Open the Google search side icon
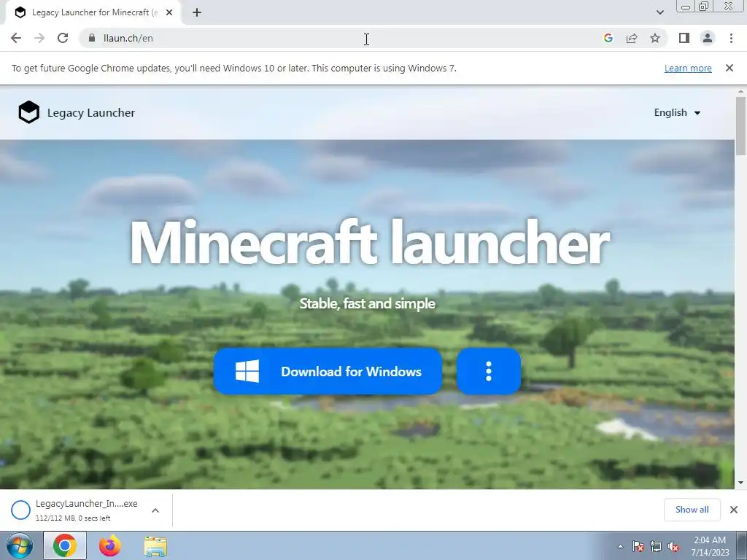Screen dimensions: 747x560 coord(608,38)
